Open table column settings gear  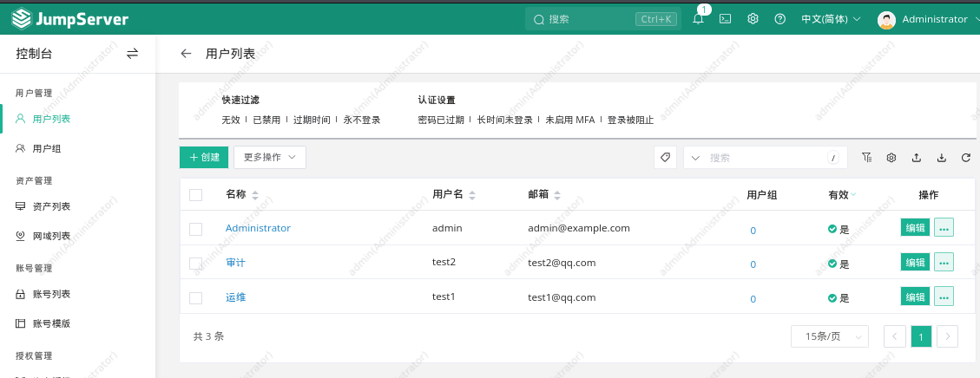891,158
